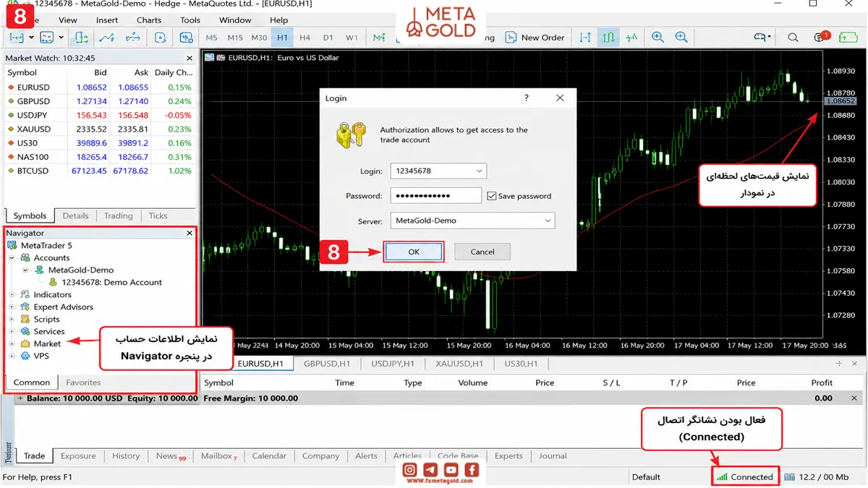Select the line chart type icon
Image resolution: width=868 pixels, height=488 pixels.
click(x=631, y=38)
